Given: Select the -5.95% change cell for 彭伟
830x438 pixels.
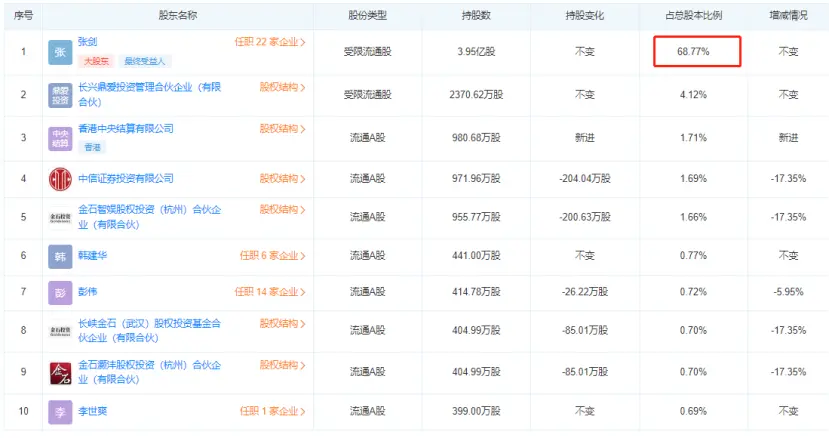Looking at the screenshot, I should tap(788, 291).
